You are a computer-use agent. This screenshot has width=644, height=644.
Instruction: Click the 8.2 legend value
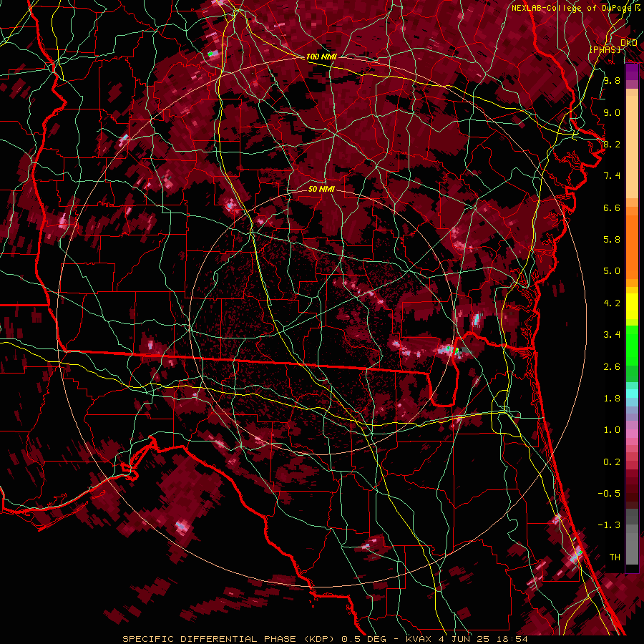pos(612,144)
